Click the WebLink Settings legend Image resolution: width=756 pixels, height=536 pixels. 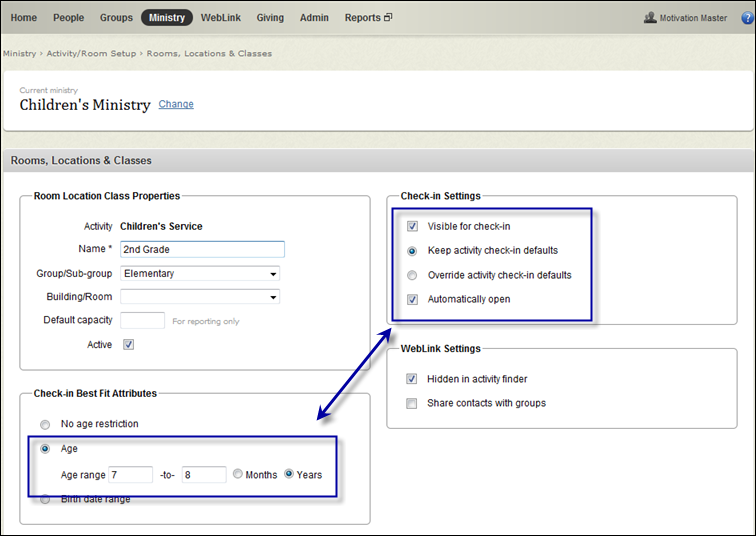pos(441,348)
